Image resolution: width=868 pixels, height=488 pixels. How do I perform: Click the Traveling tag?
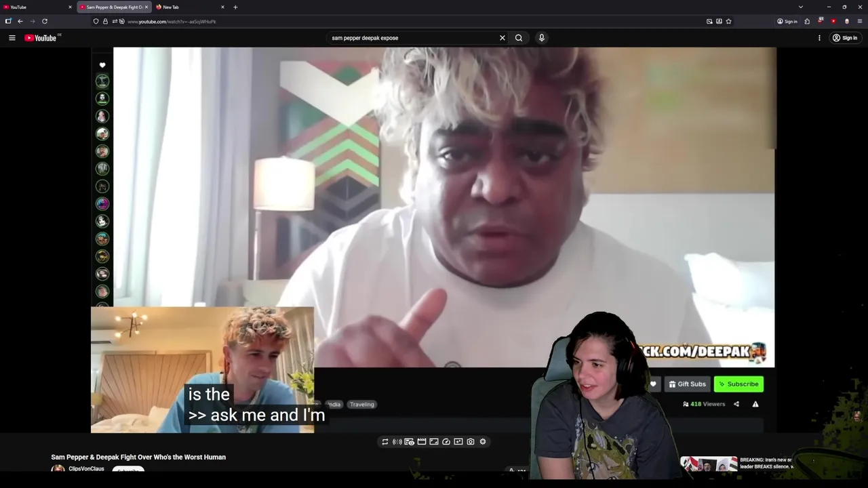tap(362, 405)
